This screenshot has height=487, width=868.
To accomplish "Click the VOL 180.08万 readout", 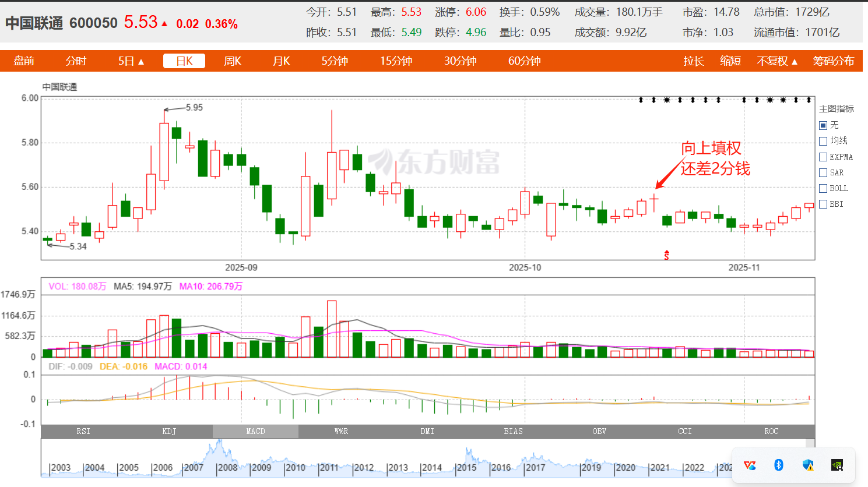I will point(78,286).
